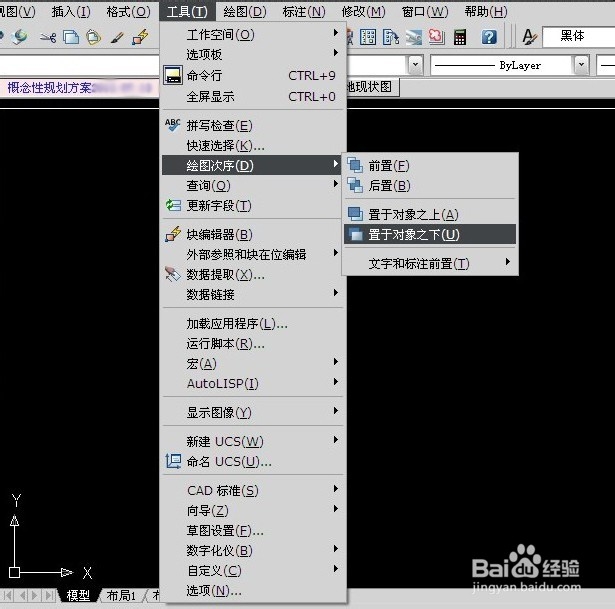Expand 自定义(C) submenu
615x609 pixels.
(253, 571)
